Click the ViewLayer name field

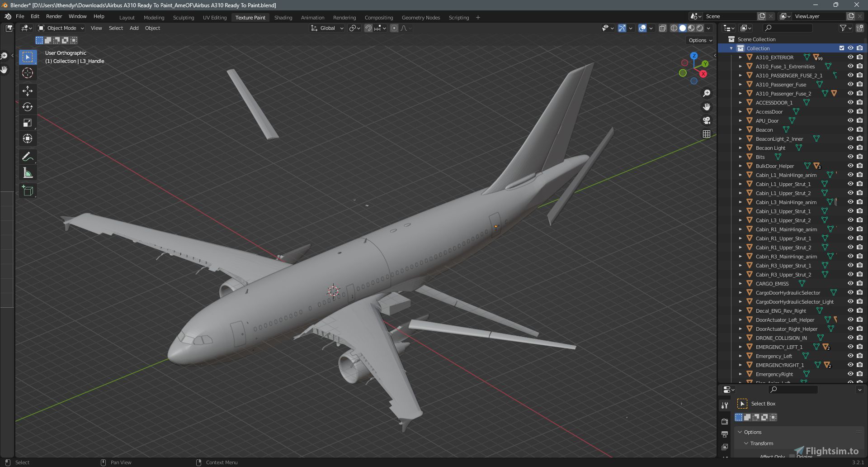click(x=819, y=16)
